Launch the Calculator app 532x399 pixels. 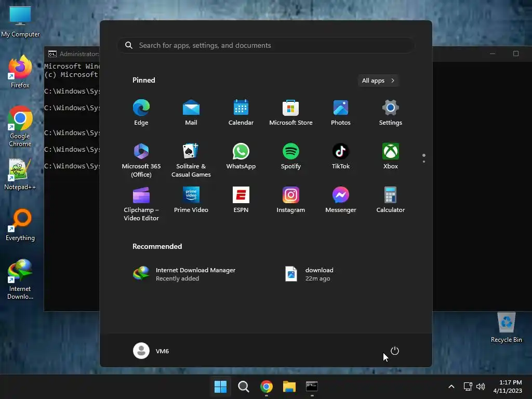[391, 200]
